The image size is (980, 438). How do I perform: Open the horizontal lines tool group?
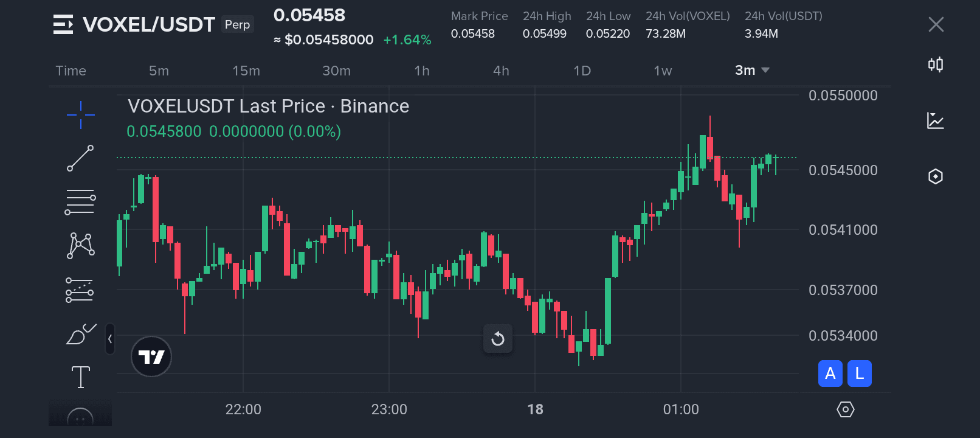[80, 202]
